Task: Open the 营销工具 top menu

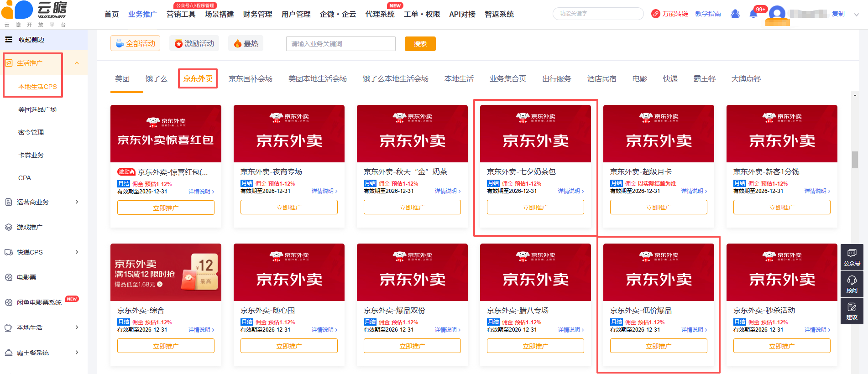Action: (181, 14)
